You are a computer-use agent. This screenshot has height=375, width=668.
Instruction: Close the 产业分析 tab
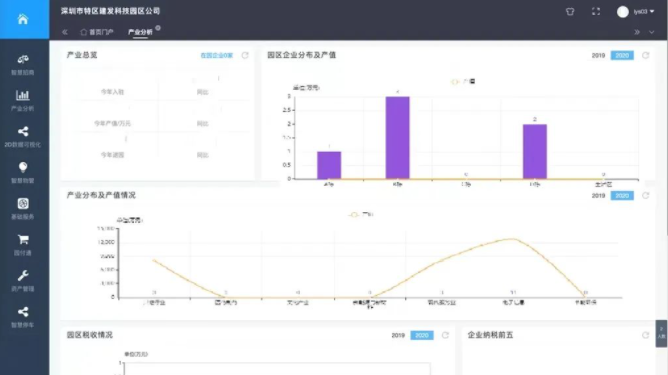coord(158,28)
